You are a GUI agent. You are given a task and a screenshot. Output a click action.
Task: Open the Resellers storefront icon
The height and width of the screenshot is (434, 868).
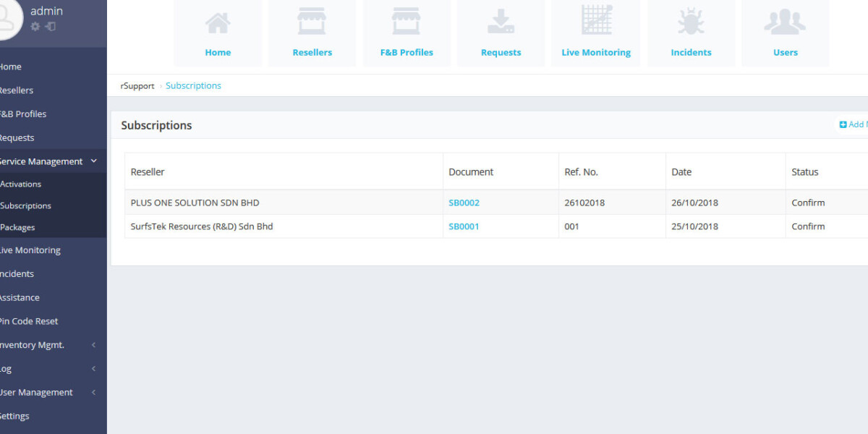312,23
